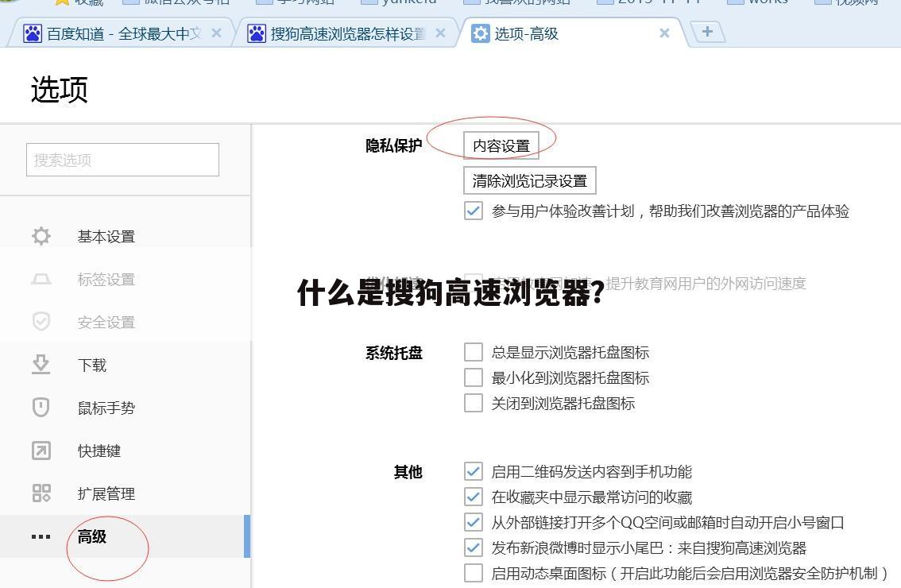This screenshot has height=588, width=901.
Task: Click the 选项-高级 tab gear favicon
Action: 481,34
